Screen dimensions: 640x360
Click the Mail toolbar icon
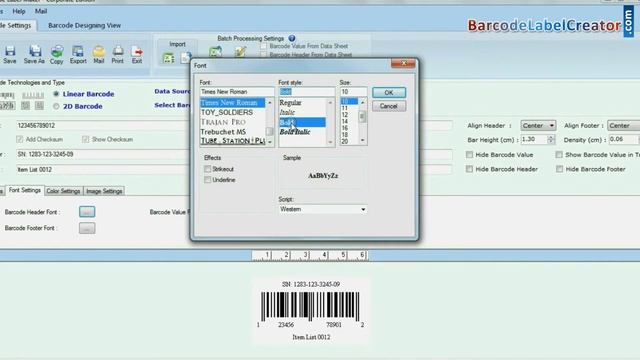[x=99, y=55]
